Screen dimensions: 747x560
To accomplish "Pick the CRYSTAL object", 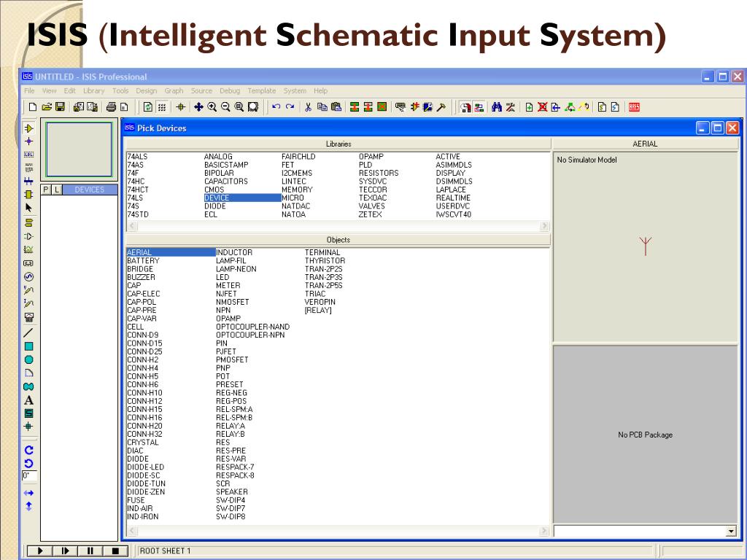I will 143,443.
